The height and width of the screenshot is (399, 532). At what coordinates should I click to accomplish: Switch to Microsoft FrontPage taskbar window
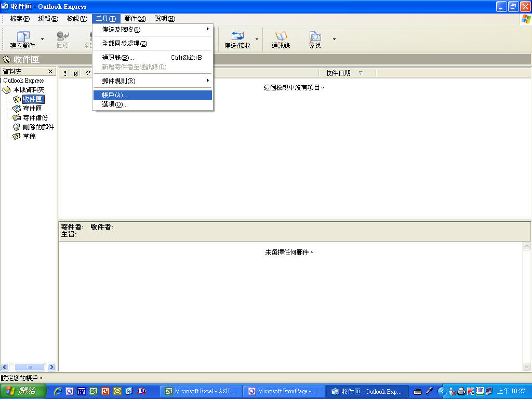tap(284, 391)
